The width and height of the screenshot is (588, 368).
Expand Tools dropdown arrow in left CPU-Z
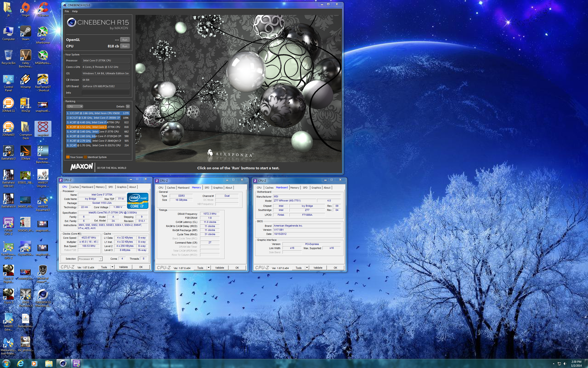click(x=112, y=267)
